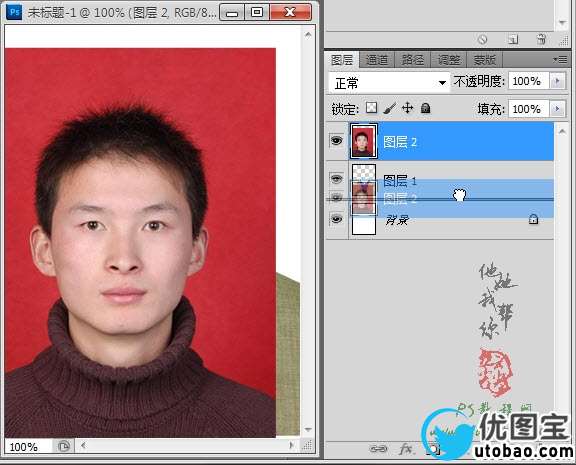576x465 pixels.
Task: Click the lock all padlock icon
Action: click(425, 108)
